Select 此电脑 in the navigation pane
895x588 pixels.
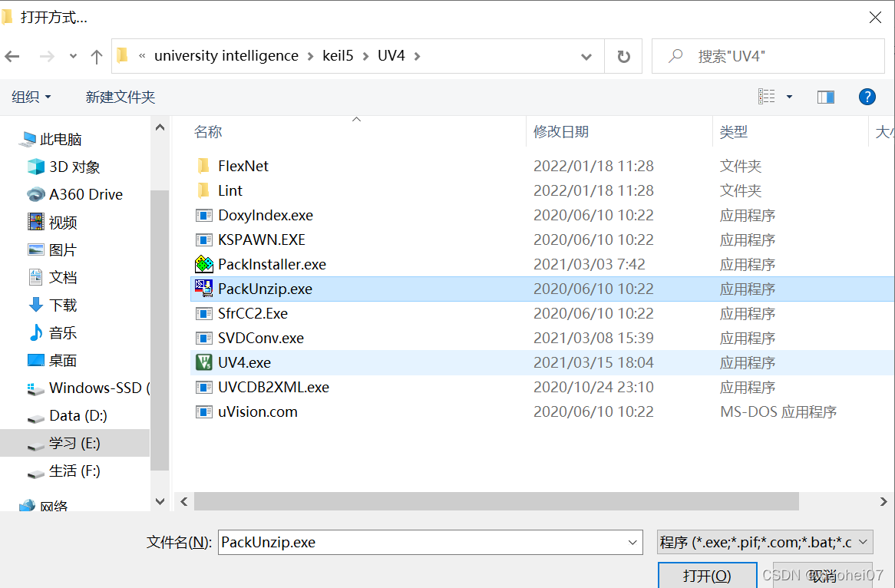(50, 139)
